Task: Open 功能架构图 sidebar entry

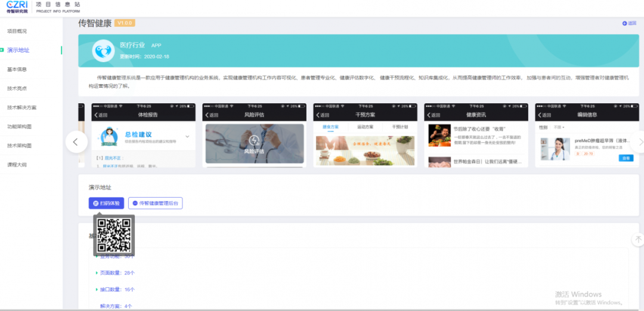Action: pos(19,127)
